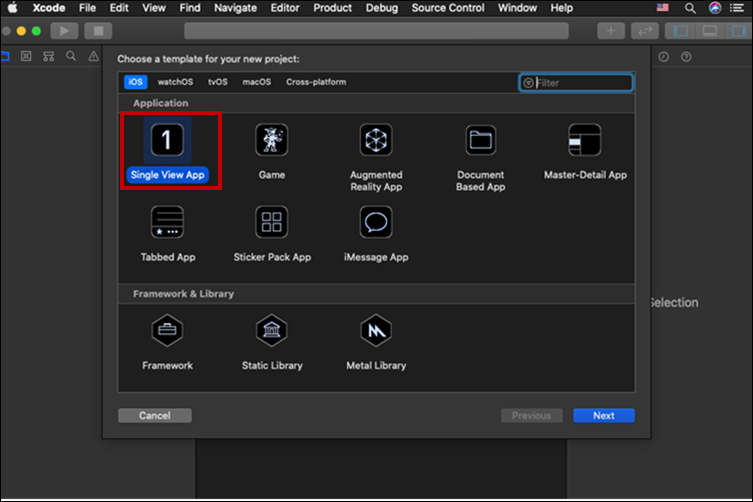Viewport: 753px width, 502px height.
Task: Choose the Game template
Action: pyautogui.click(x=272, y=151)
